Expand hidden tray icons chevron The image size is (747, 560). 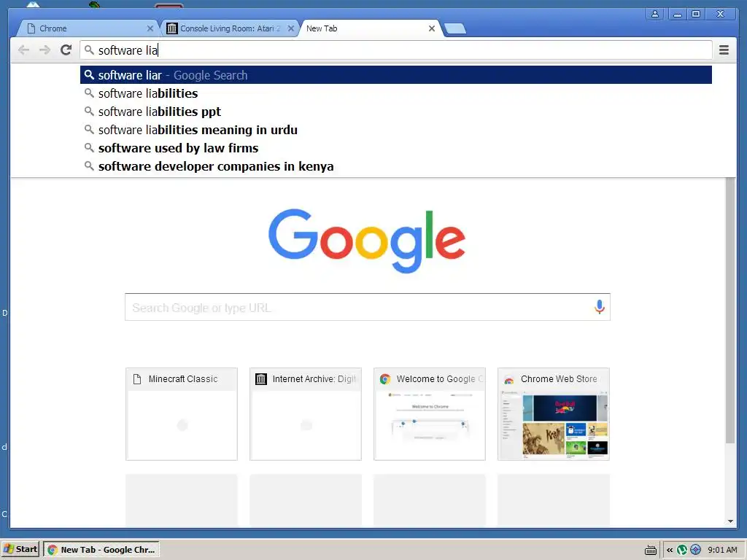click(670, 550)
